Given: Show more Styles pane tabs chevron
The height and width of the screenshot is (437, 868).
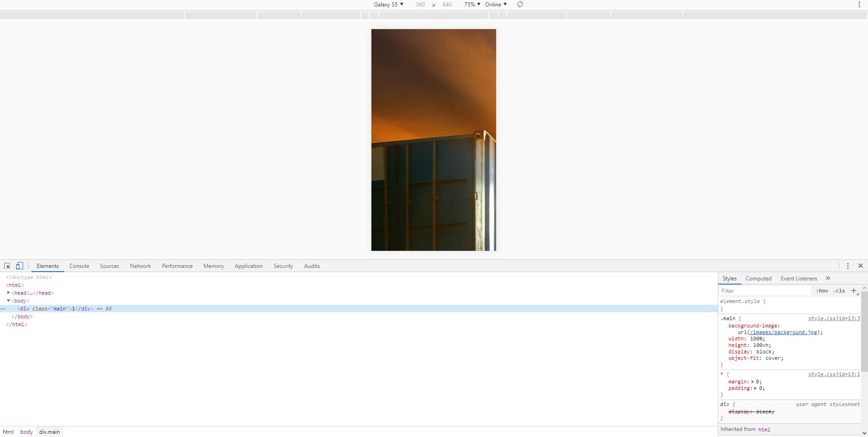Looking at the screenshot, I should pos(828,278).
